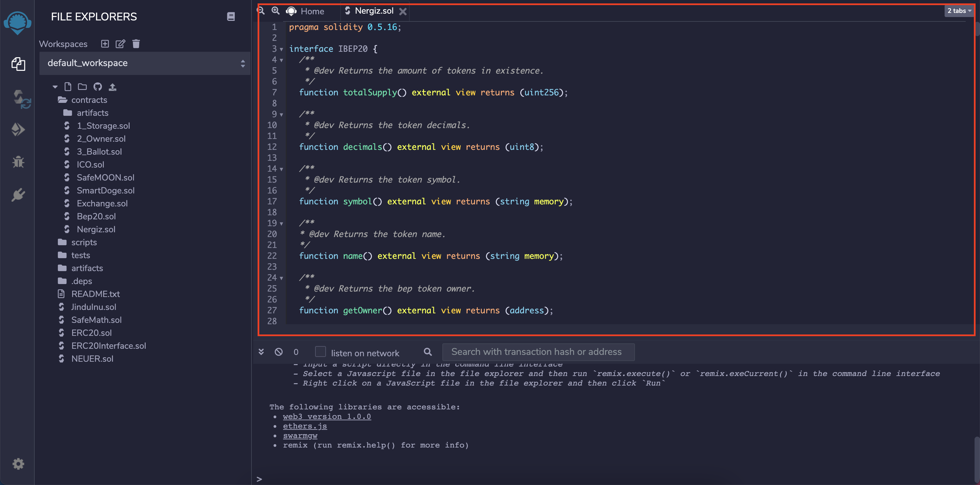Open JinduInu.sol file
The height and width of the screenshot is (485, 980).
click(x=87, y=307)
